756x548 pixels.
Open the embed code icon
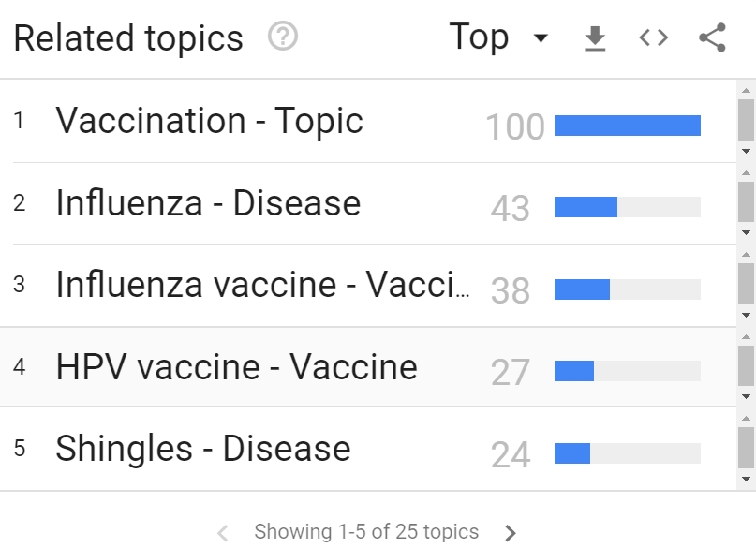pos(653,38)
